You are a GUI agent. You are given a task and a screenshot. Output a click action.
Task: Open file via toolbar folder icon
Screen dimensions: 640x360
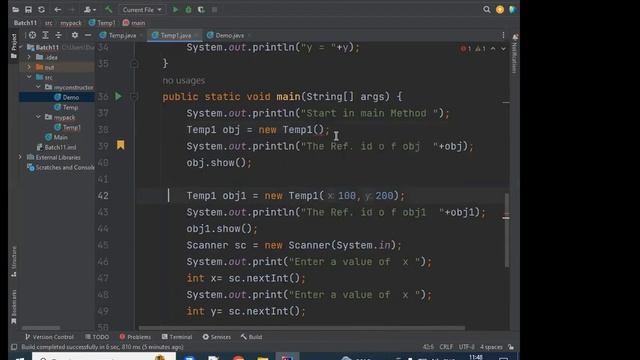click(16, 9)
